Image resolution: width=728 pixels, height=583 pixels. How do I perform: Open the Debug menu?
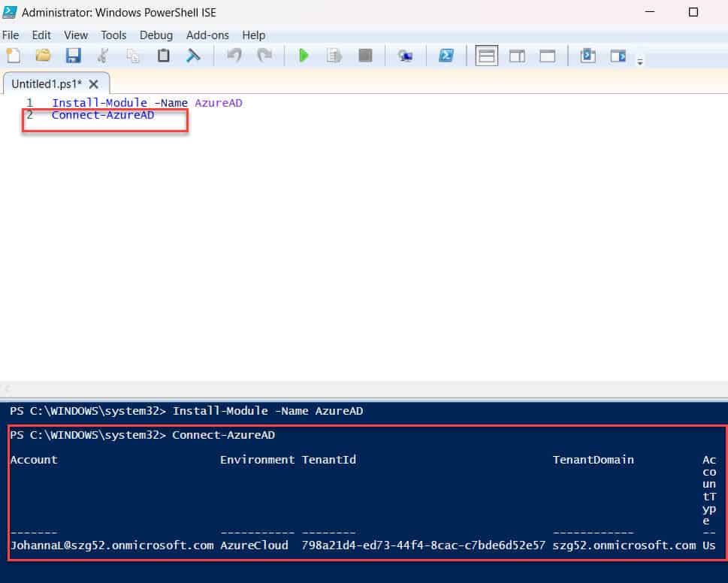pos(156,35)
